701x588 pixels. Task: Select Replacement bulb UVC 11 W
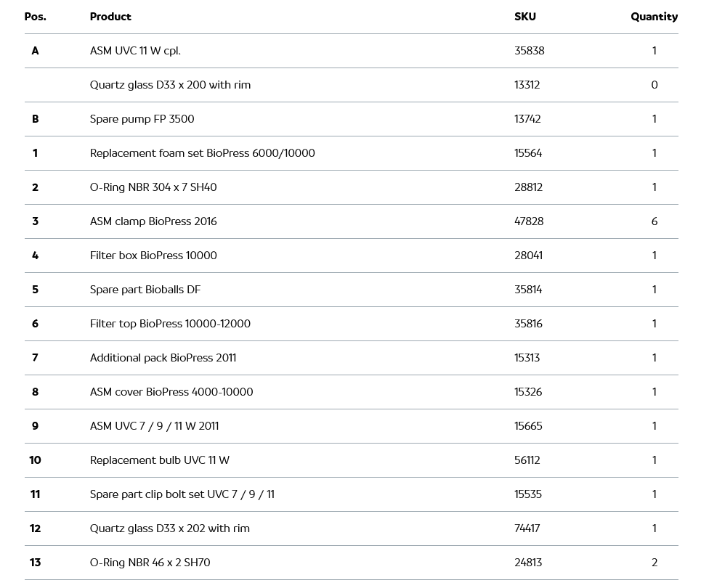(159, 460)
